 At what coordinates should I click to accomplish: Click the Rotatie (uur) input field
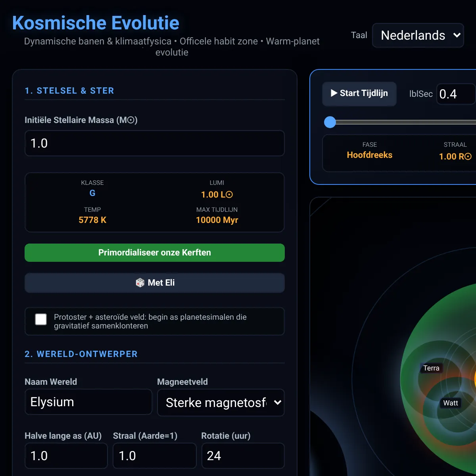click(243, 456)
